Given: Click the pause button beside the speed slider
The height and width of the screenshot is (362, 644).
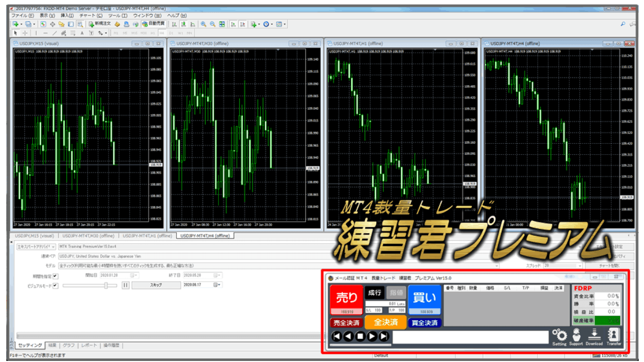Looking at the screenshot, I should [125, 285].
